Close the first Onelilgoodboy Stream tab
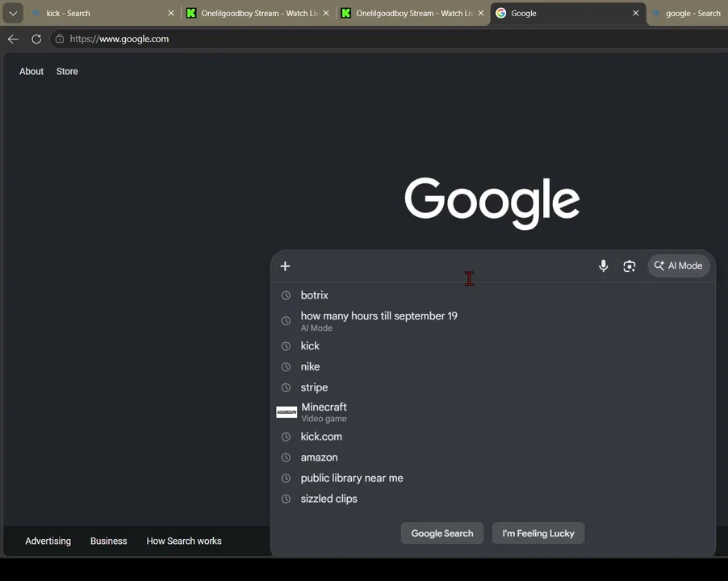 pos(326,14)
